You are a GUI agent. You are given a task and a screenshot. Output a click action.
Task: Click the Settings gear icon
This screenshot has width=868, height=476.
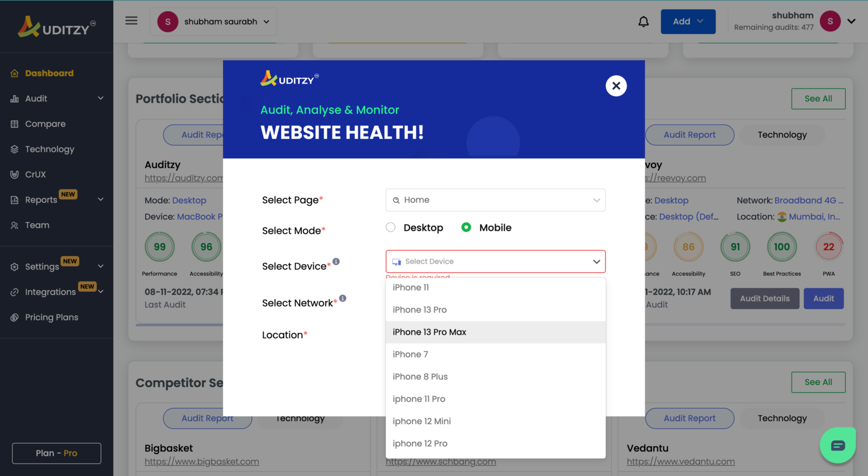15,267
